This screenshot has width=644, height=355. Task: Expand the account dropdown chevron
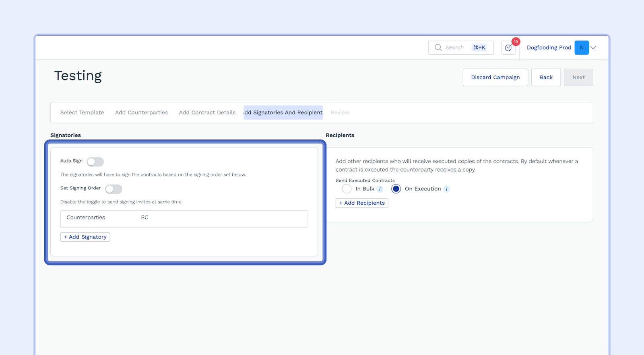pyautogui.click(x=593, y=48)
